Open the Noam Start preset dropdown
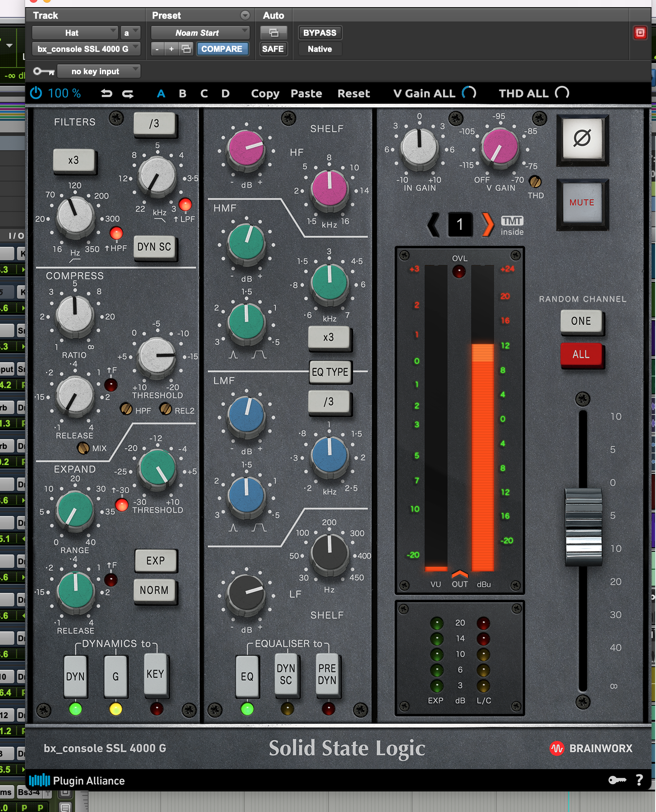656x812 pixels. tap(200, 33)
